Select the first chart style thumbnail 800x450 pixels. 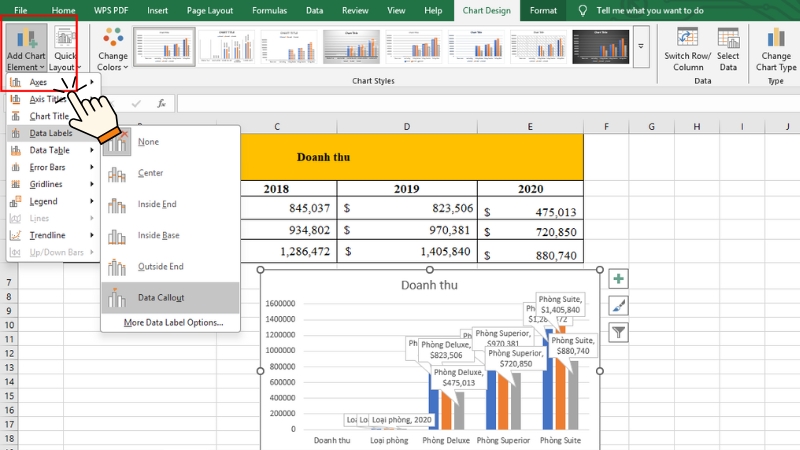[x=164, y=46]
